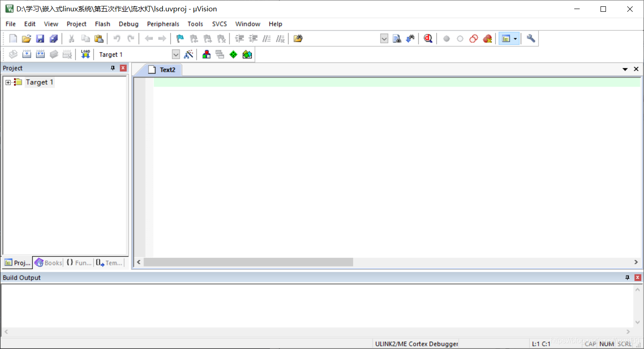This screenshot has width=644, height=349.
Task: Click the Paste clipboard icon
Action: pyautogui.click(x=99, y=39)
